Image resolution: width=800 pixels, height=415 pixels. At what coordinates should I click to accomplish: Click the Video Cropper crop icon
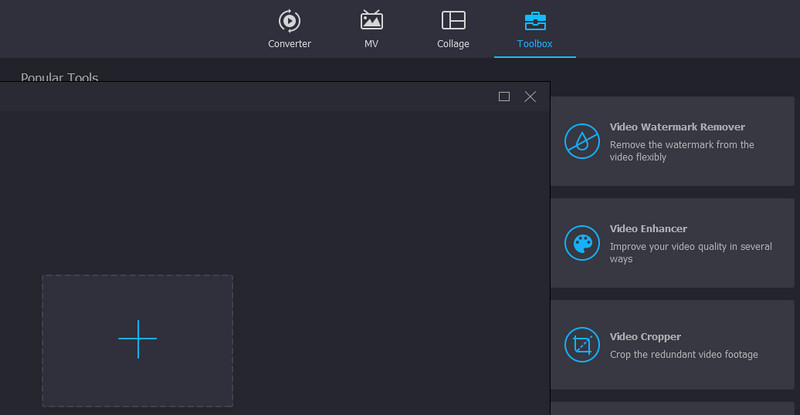click(581, 345)
